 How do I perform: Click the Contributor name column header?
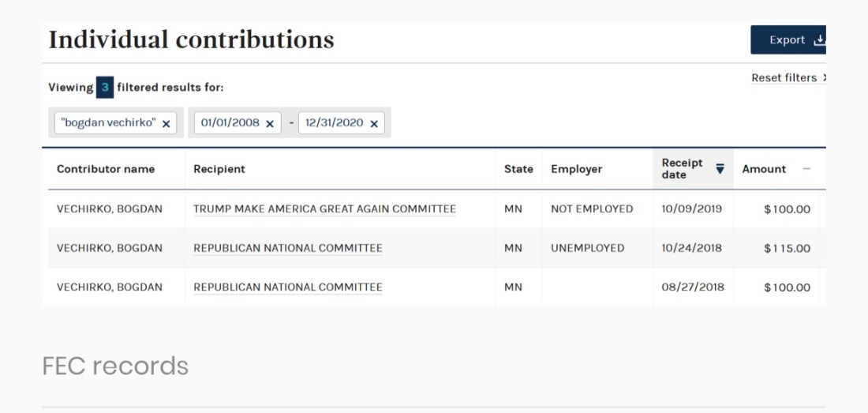106,169
